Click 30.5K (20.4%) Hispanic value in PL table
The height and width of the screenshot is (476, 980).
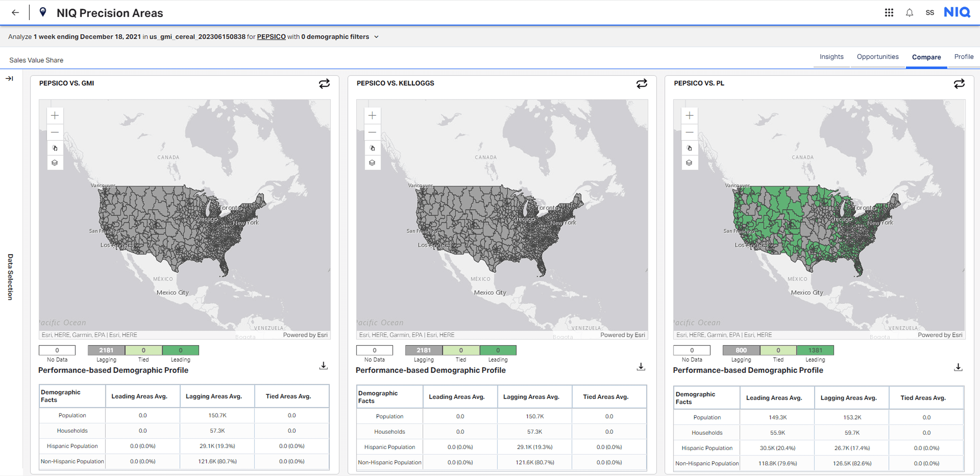pyautogui.click(x=777, y=448)
